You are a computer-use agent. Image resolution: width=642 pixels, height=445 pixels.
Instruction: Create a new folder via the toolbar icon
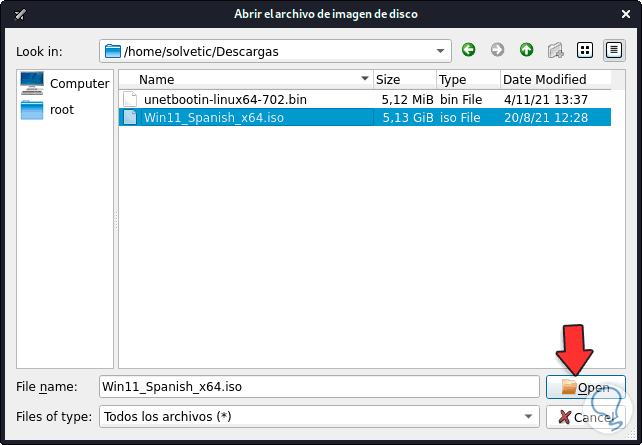coord(556,50)
